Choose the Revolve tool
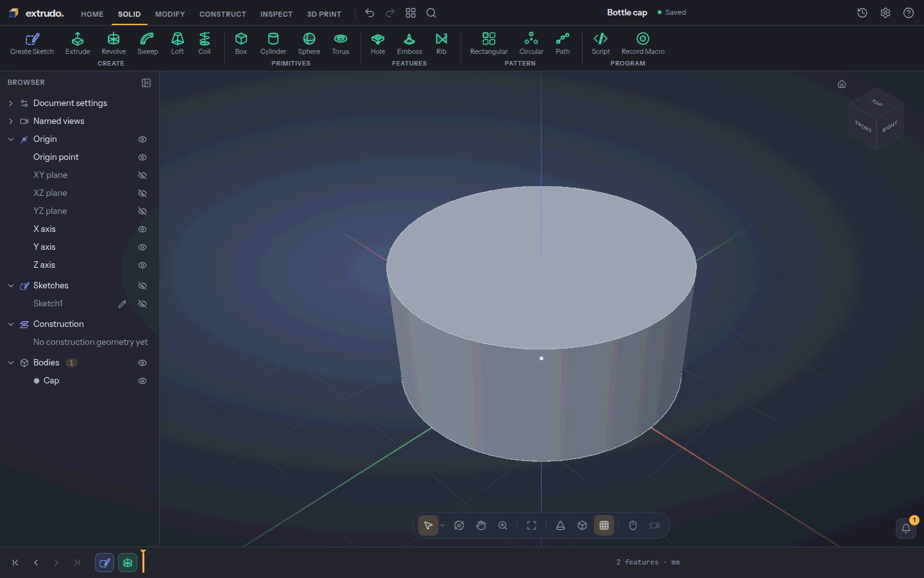This screenshot has height=578, width=924. 114,44
